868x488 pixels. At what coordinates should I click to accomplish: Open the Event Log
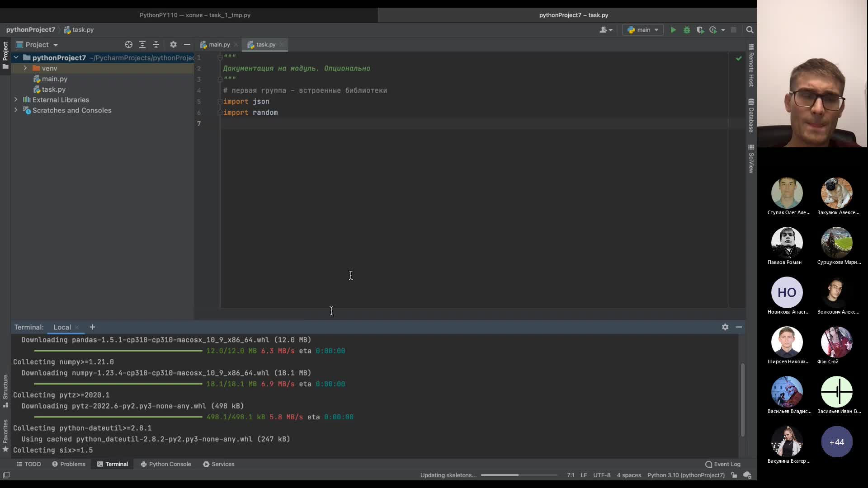tap(722, 464)
